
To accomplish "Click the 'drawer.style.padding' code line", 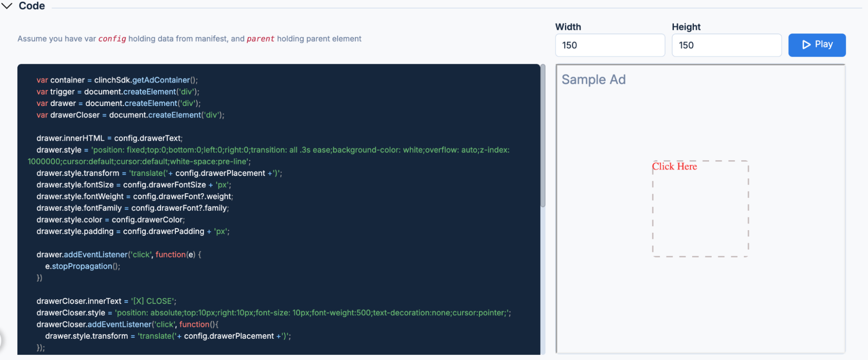I will coord(133,231).
